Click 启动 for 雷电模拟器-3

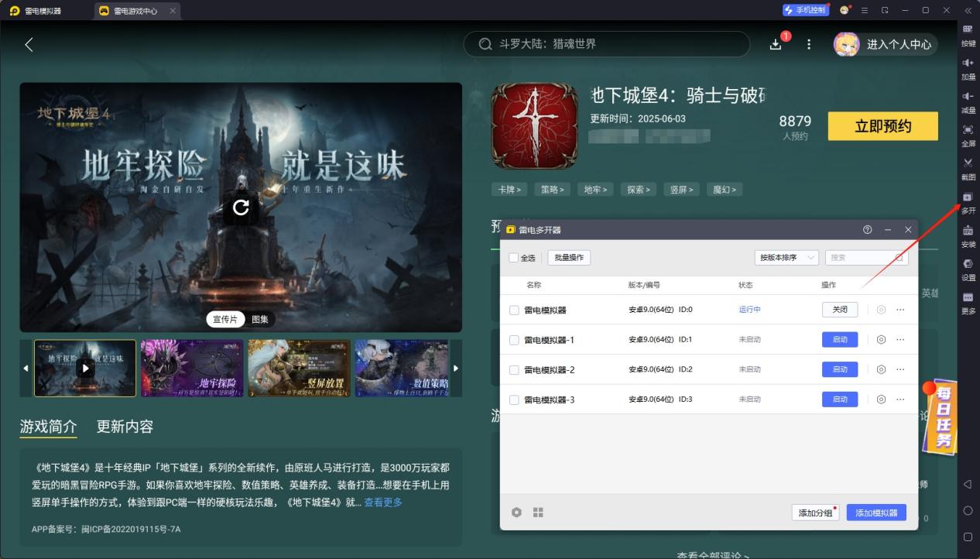click(x=840, y=400)
